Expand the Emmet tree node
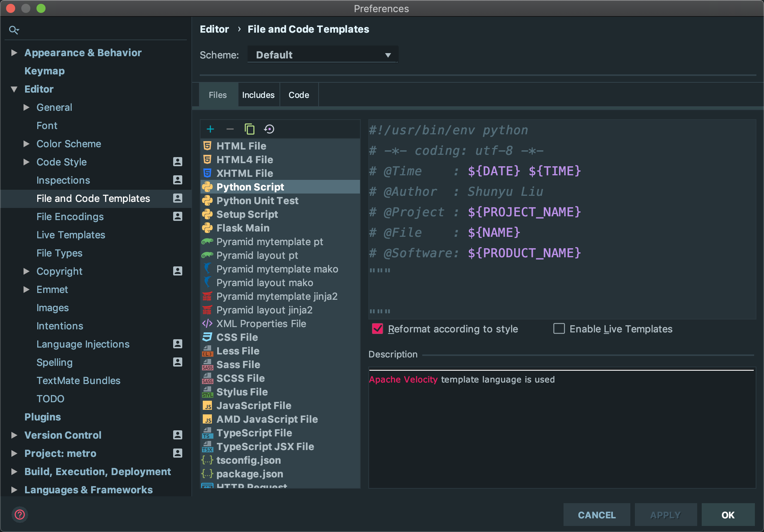The height and width of the screenshot is (532, 764). (x=26, y=290)
